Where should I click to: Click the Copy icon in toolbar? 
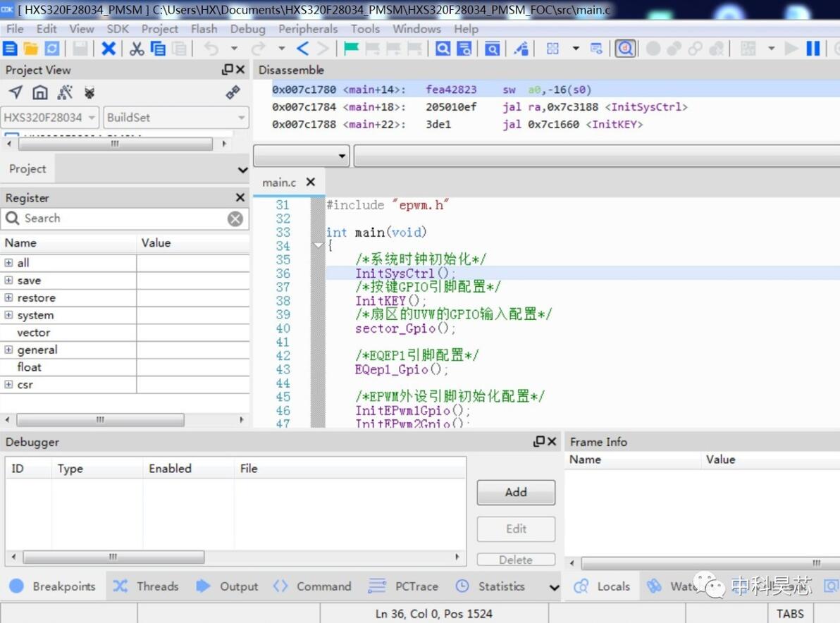tap(158, 49)
